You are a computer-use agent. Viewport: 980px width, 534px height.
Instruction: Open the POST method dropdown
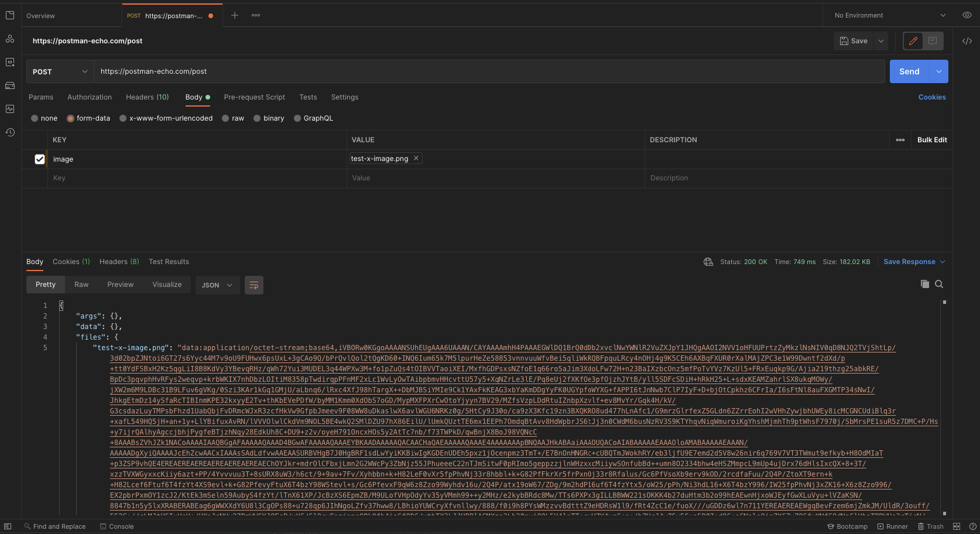click(59, 71)
